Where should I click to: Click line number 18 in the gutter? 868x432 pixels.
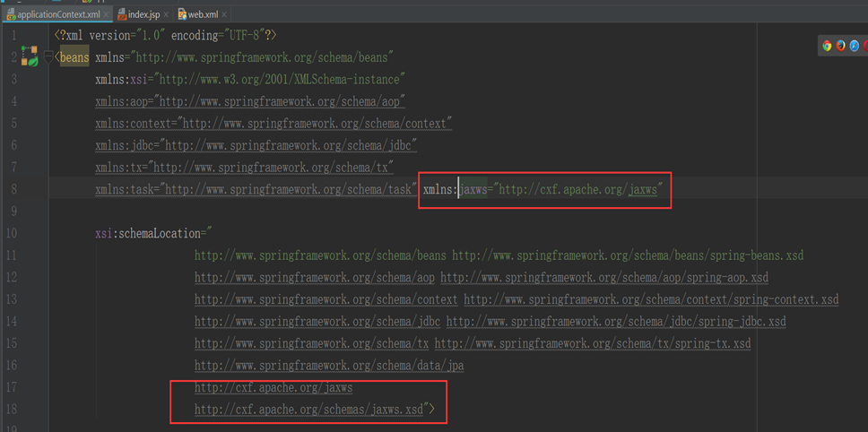coord(11,410)
